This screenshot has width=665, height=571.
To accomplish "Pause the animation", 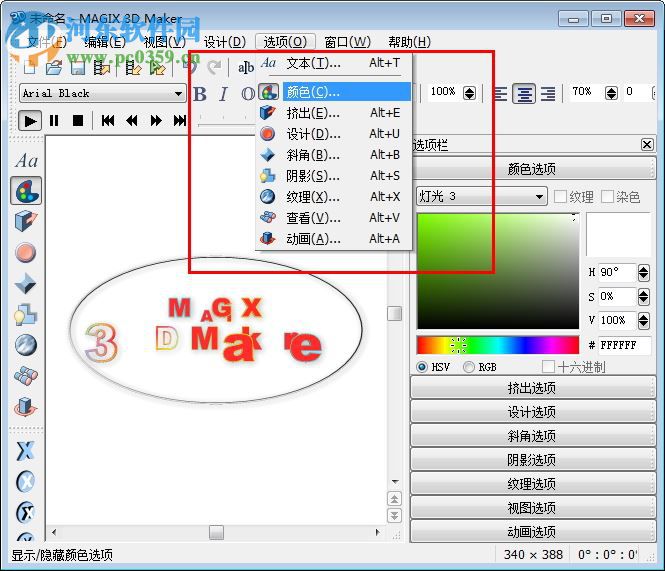I will [x=54, y=121].
